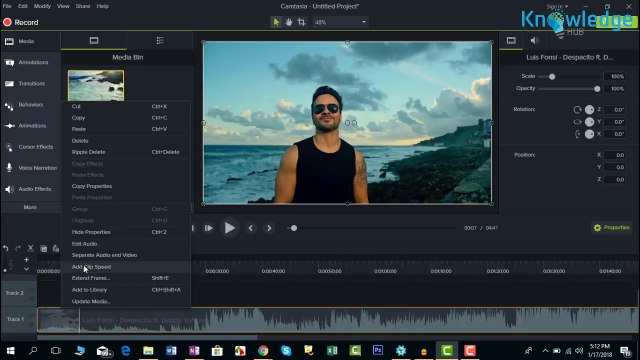Choose Update Media from context menu
640x360 pixels.
tap(126, 302)
